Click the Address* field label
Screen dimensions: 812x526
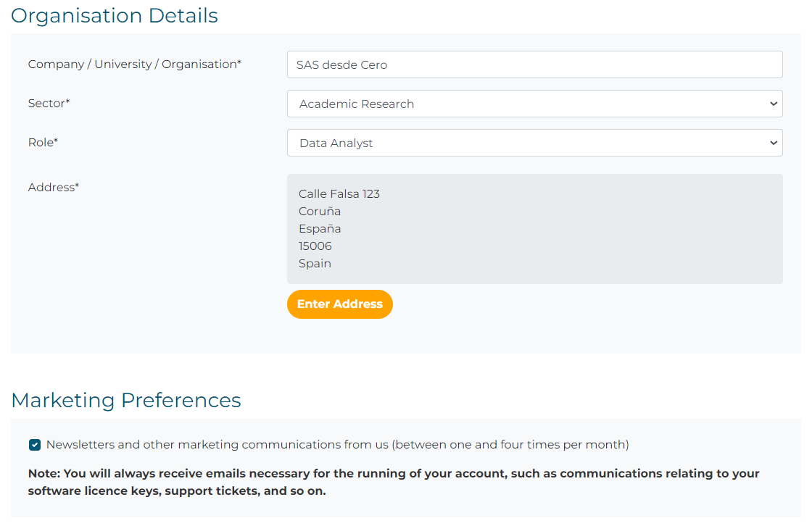54,187
